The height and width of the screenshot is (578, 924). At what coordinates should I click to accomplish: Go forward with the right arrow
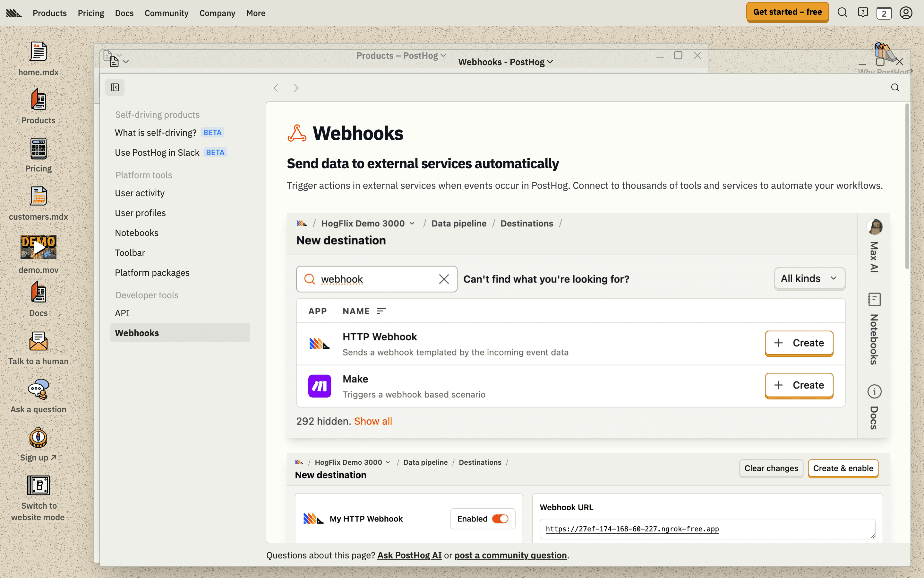point(296,88)
